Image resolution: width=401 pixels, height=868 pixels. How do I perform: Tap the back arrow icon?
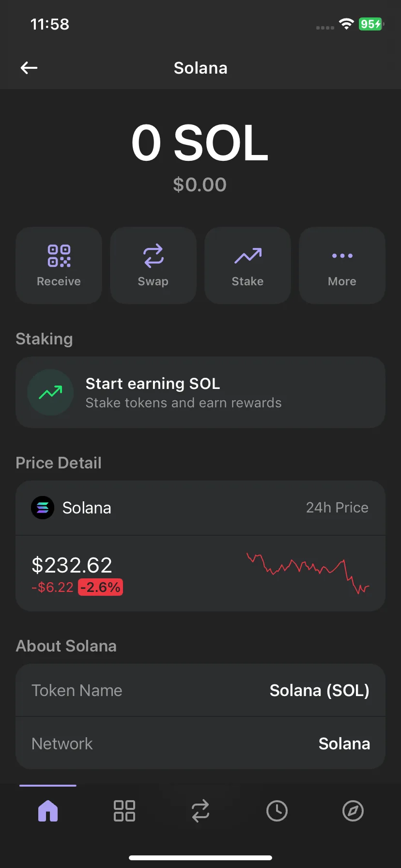click(x=29, y=68)
